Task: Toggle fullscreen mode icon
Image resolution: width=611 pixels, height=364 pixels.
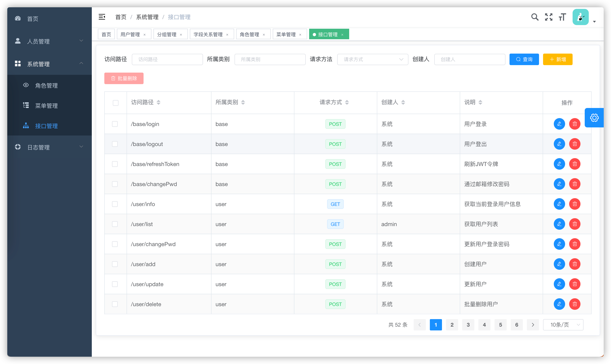Action: 549,17
